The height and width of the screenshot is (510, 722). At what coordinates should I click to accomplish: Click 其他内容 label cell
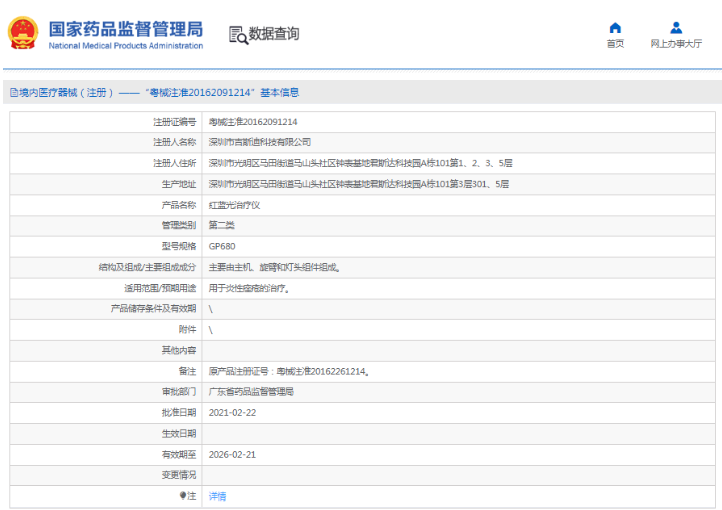106,350
